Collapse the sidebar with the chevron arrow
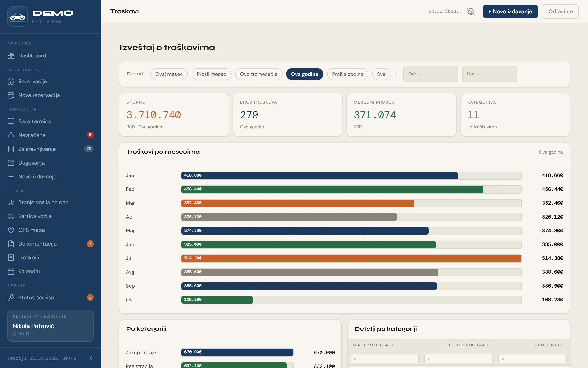The height and width of the screenshot is (368, 588). [x=91, y=358]
